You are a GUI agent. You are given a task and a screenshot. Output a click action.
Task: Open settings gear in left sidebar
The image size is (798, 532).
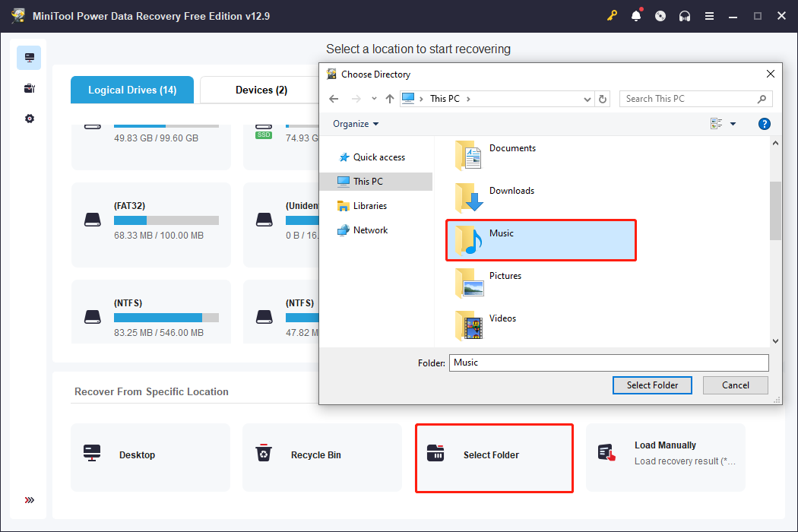[x=30, y=119]
